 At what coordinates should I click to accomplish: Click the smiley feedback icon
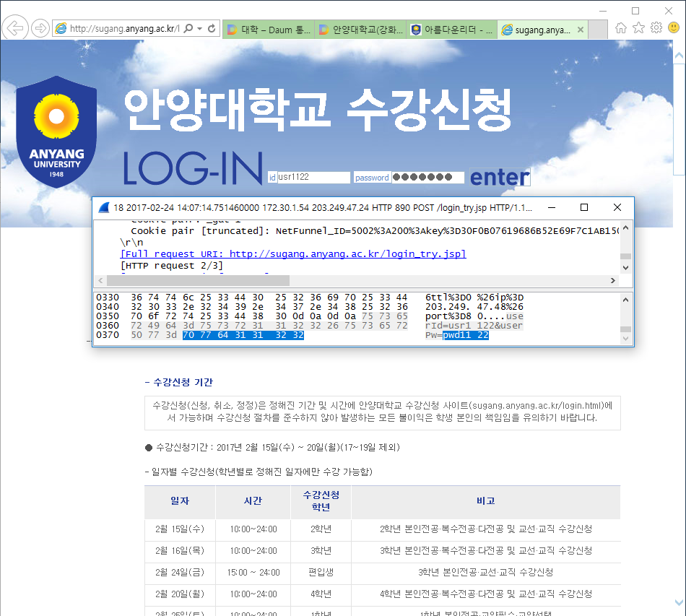674,28
